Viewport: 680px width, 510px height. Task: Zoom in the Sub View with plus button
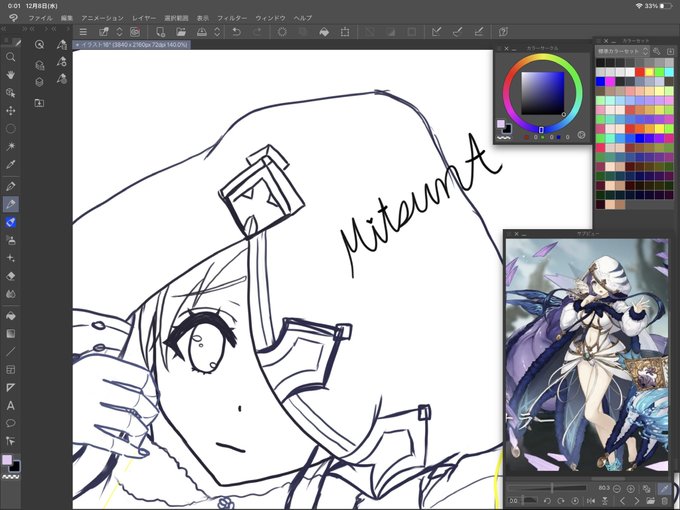point(631,489)
